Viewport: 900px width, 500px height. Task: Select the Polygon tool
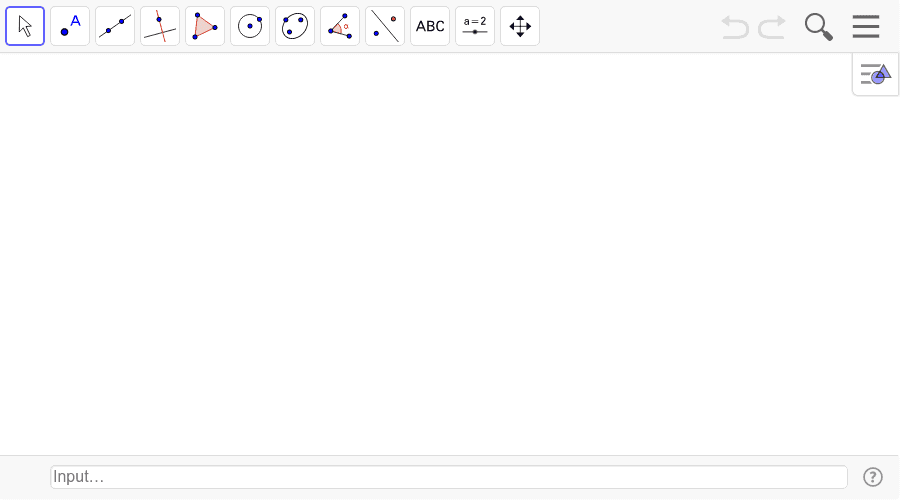tap(205, 26)
